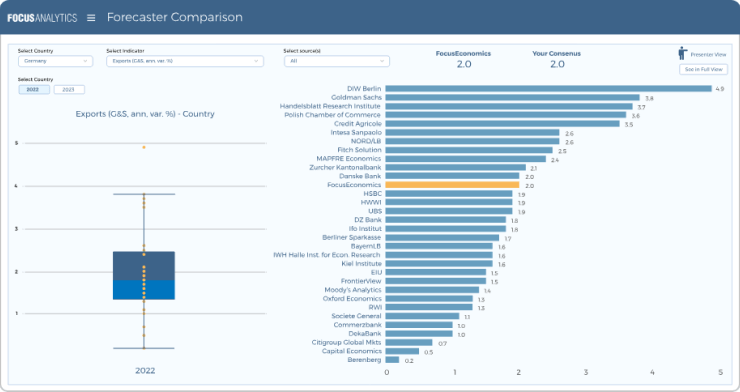Click the Ifo Institut label
This screenshot has height=392, width=740.
pyautogui.click(x=365, y=228)
